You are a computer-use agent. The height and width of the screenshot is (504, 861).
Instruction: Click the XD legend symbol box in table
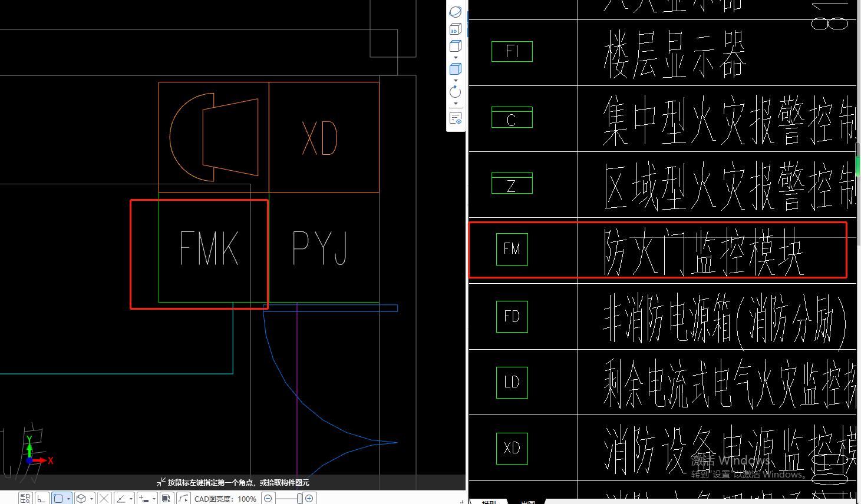click(512, 448)
